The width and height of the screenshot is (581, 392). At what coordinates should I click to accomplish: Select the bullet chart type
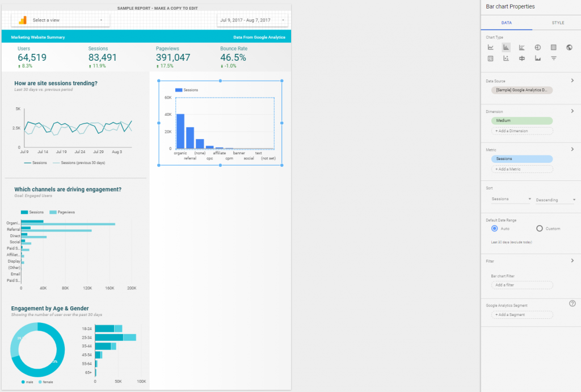(521, 58)
